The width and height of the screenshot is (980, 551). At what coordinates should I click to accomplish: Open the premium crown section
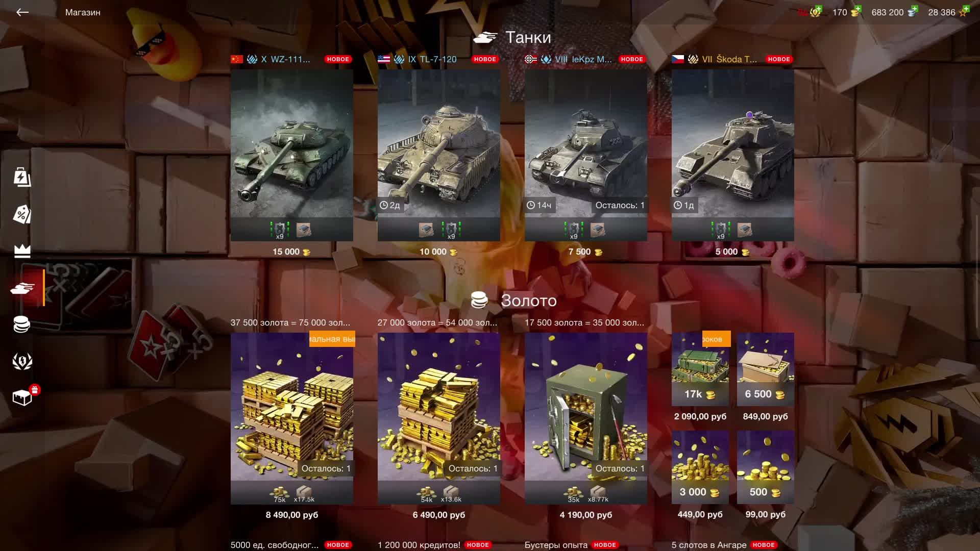22,251
